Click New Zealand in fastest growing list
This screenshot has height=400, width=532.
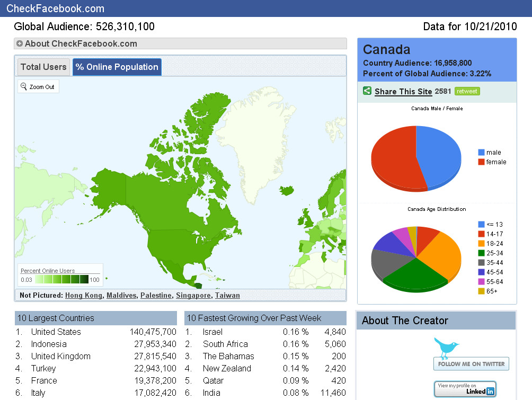point(227,368)
